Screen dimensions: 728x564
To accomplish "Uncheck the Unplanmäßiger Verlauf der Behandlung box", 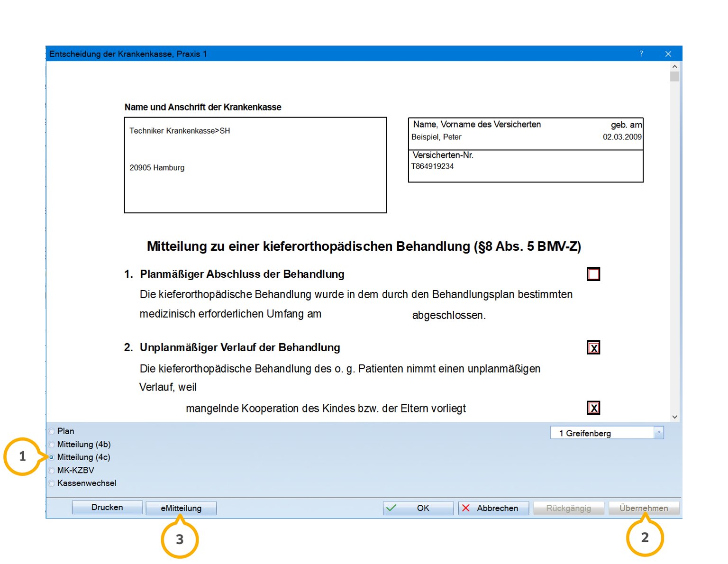I will (x=593, y=347).
